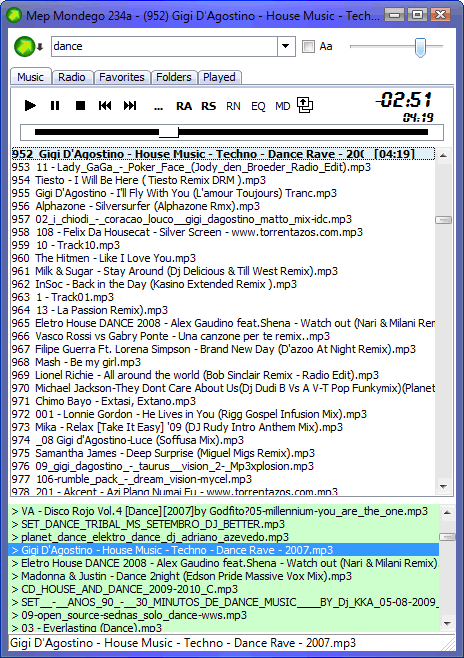Viewport: 464px width, 658px height.
Task: Open the Played tab
Action: pos(219,77)
